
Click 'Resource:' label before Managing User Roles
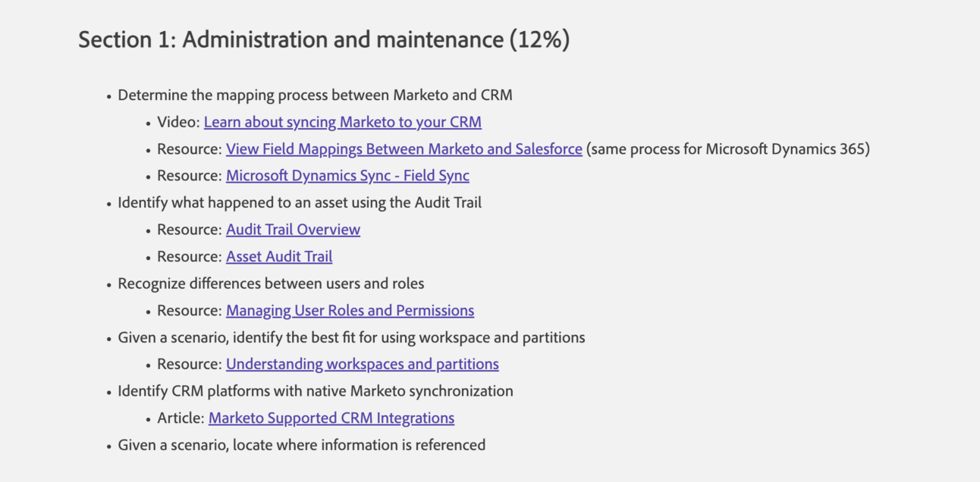[190, 311]
